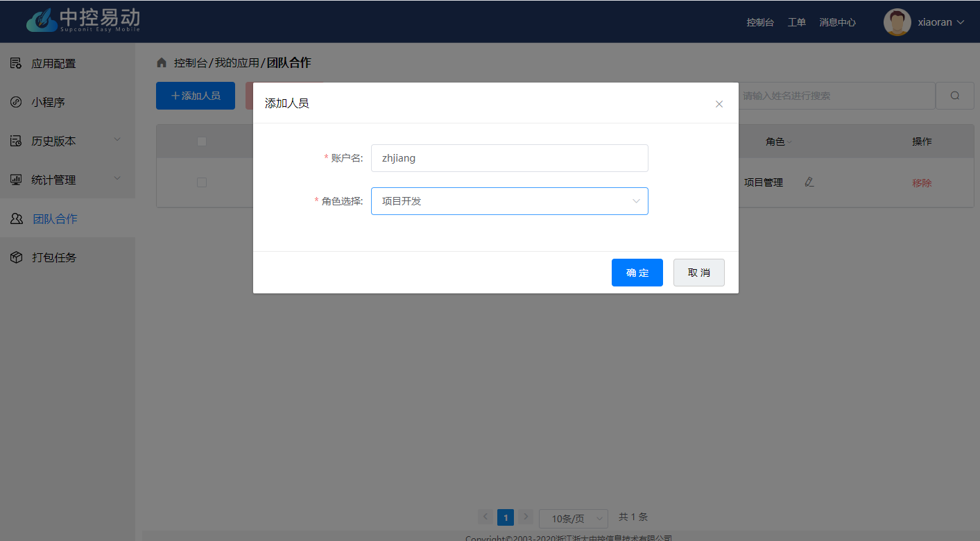This screenshot has width=980, height=541.
Task: Open the xiaoran account dropdown arrow
Action: coord(961,22)
